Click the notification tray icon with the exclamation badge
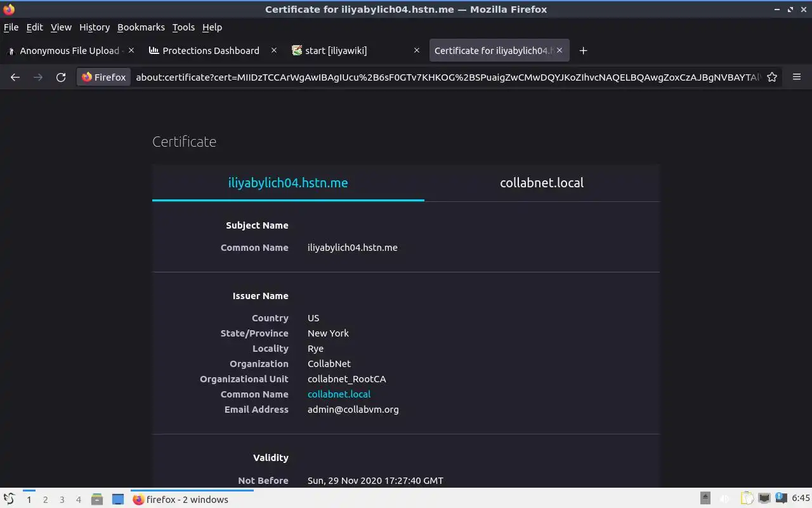 pos(781,498)
